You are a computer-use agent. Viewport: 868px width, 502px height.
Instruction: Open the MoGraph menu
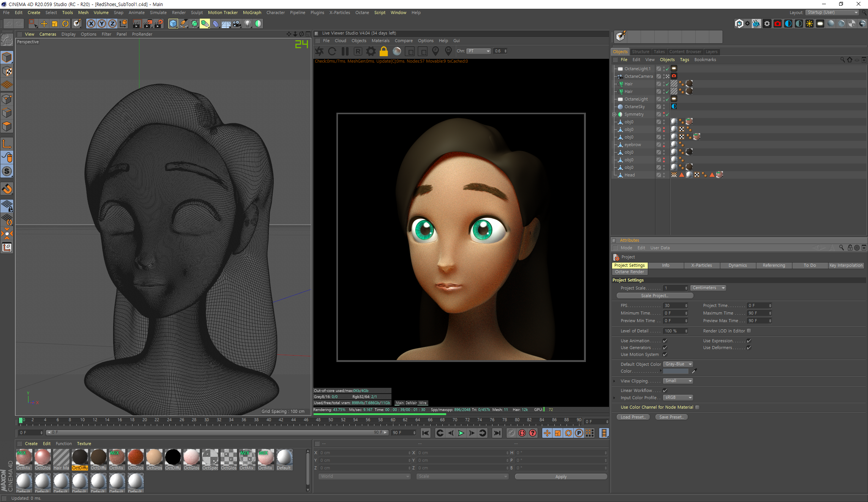pos(252,13)
